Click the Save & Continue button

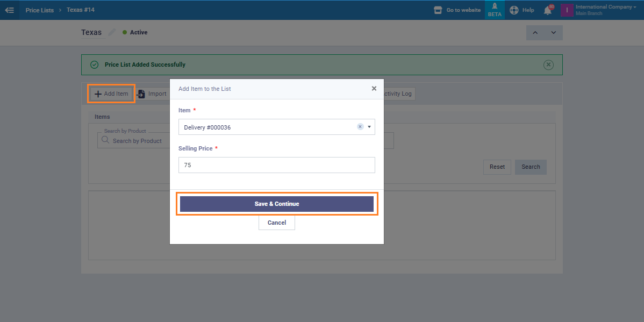[x=276, y=204]
